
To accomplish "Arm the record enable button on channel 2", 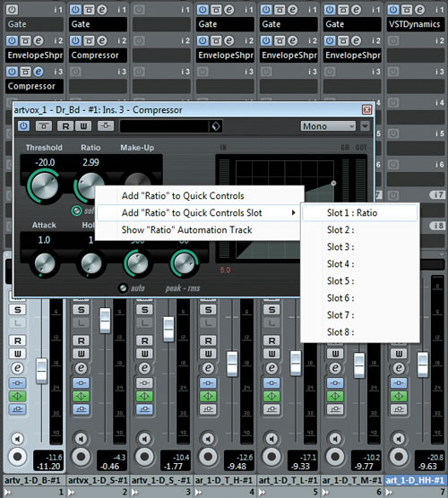I will (81, 457).
